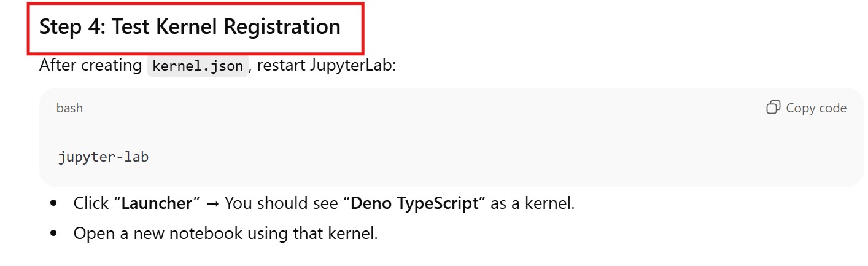Click the "bash" language label
The image size is (868, 266).
pyautogui.click(x=69, y=108)
